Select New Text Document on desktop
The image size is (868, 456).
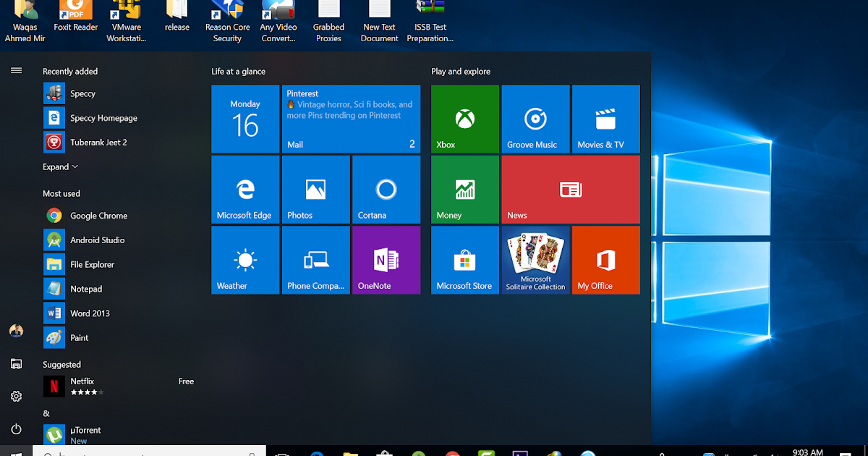point(380,22)
